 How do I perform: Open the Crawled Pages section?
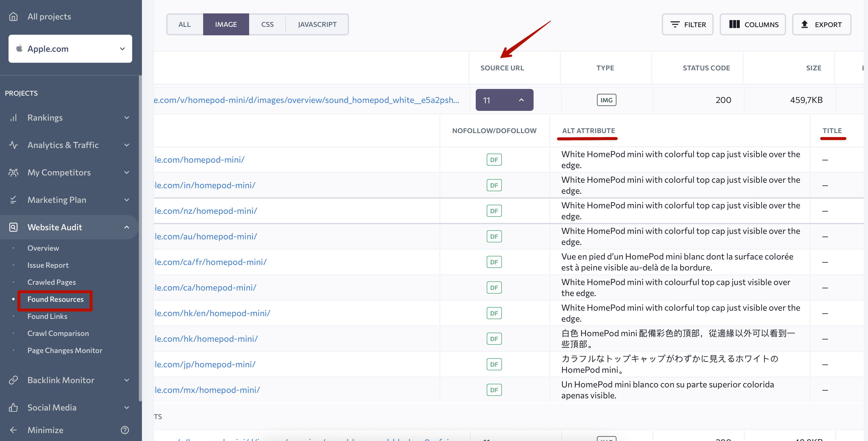(x=51, y=282)
